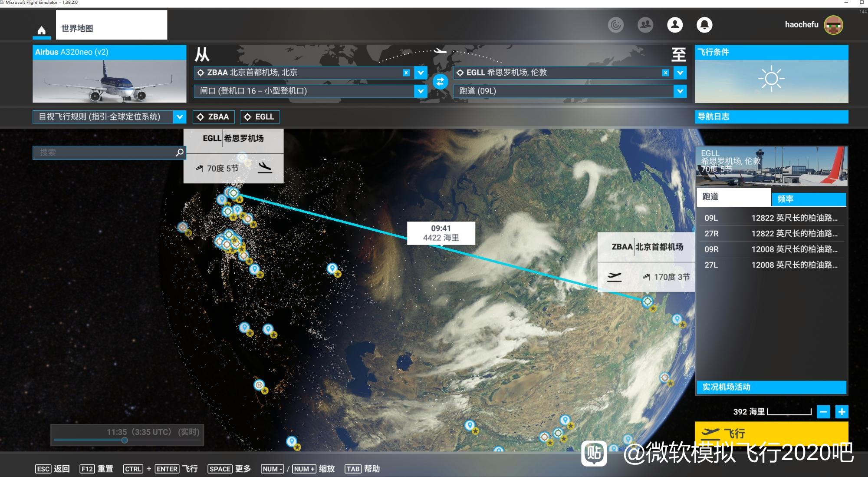Expand the departure gate 闸口 dropdown
Image resolution: width=868 pixels, height=477 pixels.
(x=421, y=91)
